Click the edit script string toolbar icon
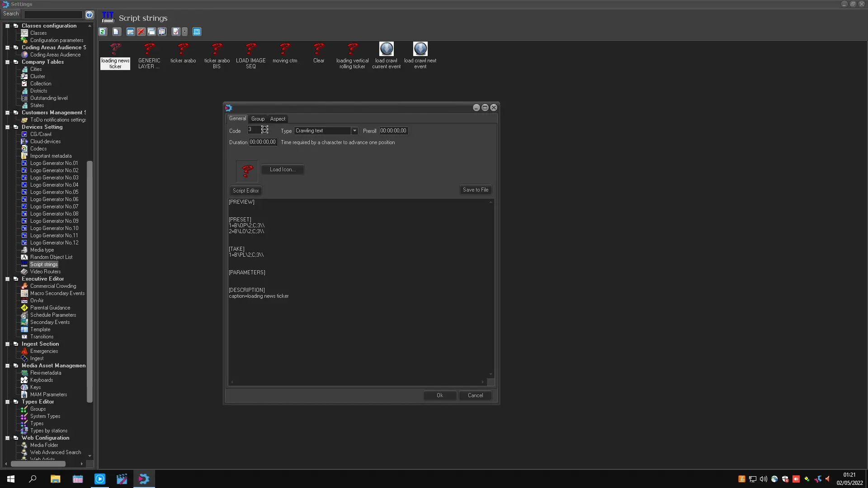Viewport: 868px width, 488px height. coord(130,32)
